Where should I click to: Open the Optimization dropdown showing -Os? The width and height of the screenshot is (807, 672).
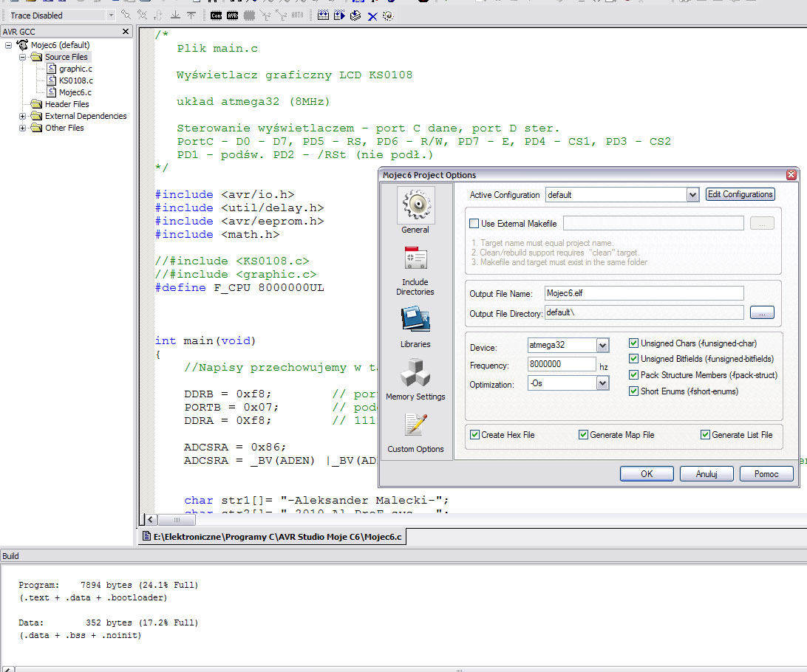tap(602, 384)
